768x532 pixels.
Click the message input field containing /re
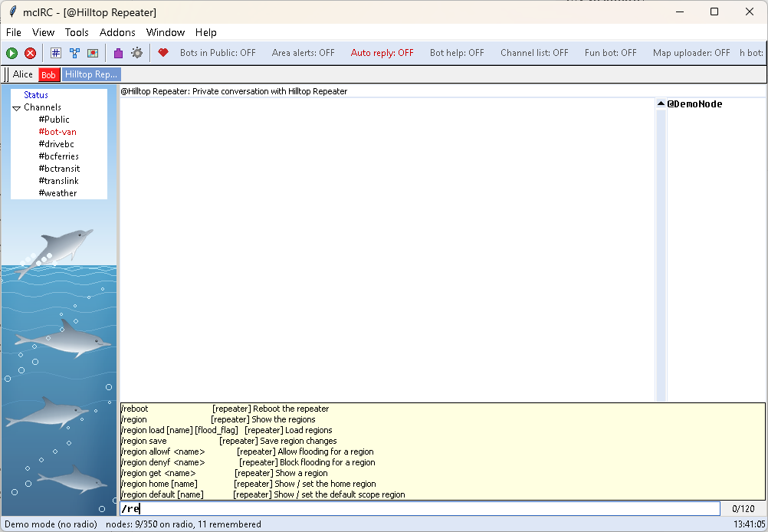(x=420, y=508)
